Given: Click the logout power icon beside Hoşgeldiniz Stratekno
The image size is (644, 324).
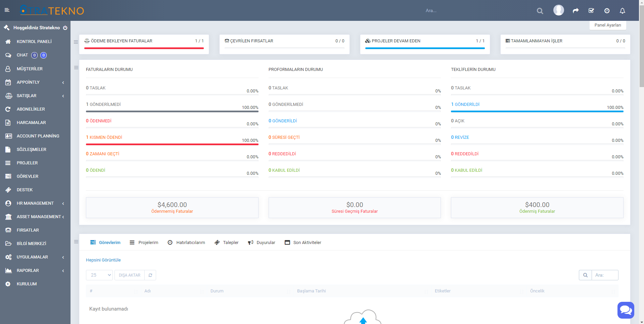Looking at the screenshot, I should click(65, 28).
